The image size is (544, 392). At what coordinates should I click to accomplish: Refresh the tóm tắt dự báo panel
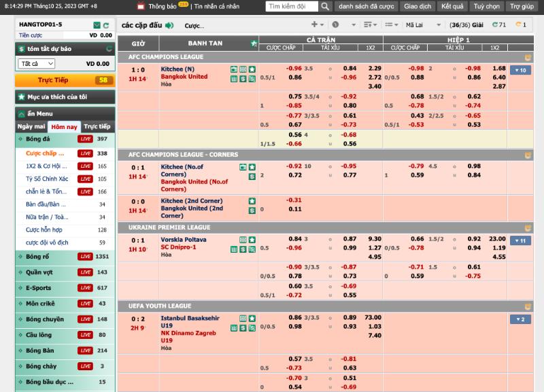109,49
